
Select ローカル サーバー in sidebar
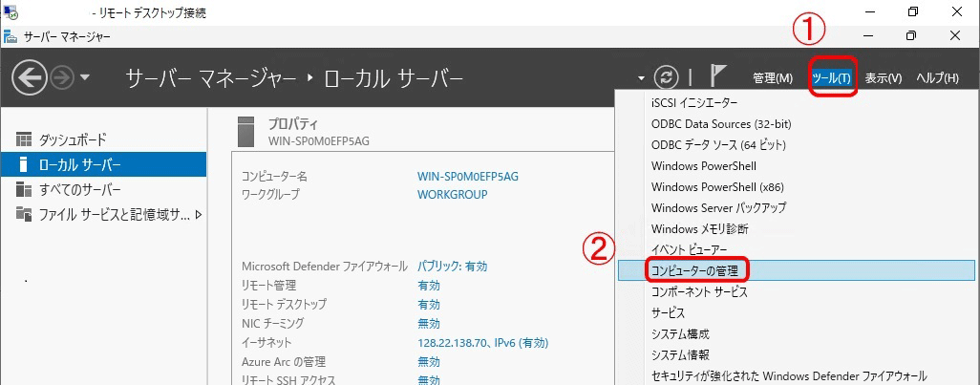(103, 164)
